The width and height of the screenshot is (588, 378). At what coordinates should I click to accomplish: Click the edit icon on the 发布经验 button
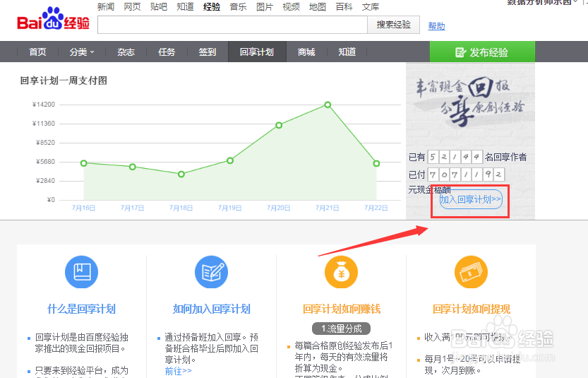tap(460, 52)
